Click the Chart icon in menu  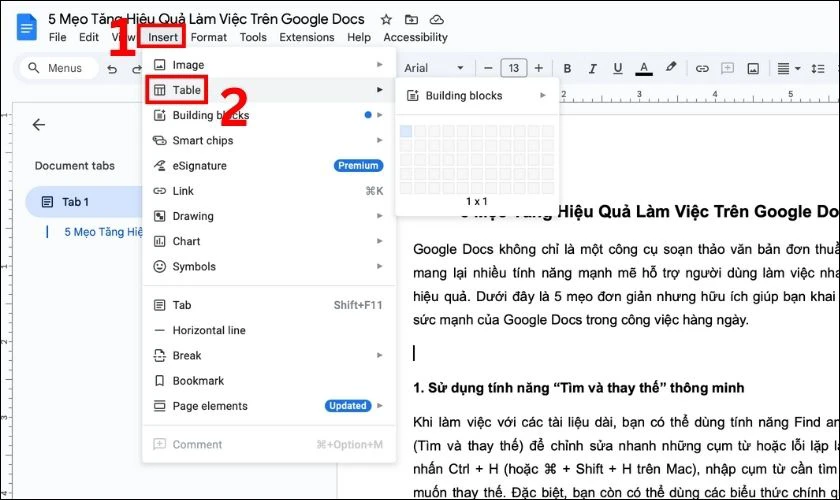point(160,241)
